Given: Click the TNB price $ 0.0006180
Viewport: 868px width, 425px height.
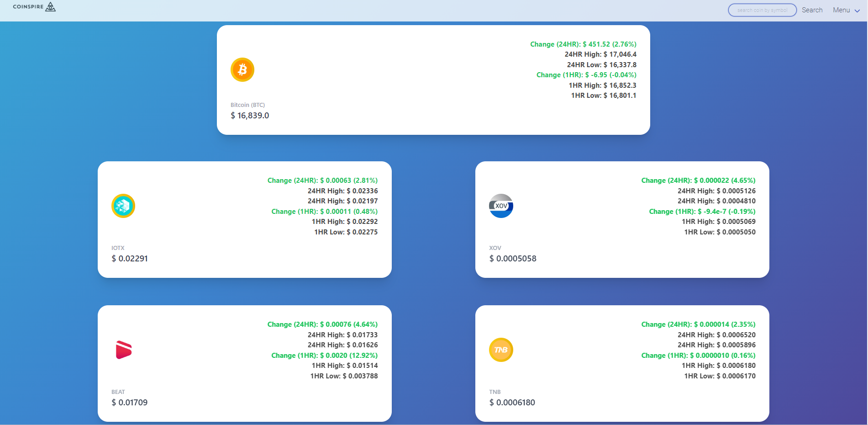Looking at the screenshot, I should tap(512, 402).
